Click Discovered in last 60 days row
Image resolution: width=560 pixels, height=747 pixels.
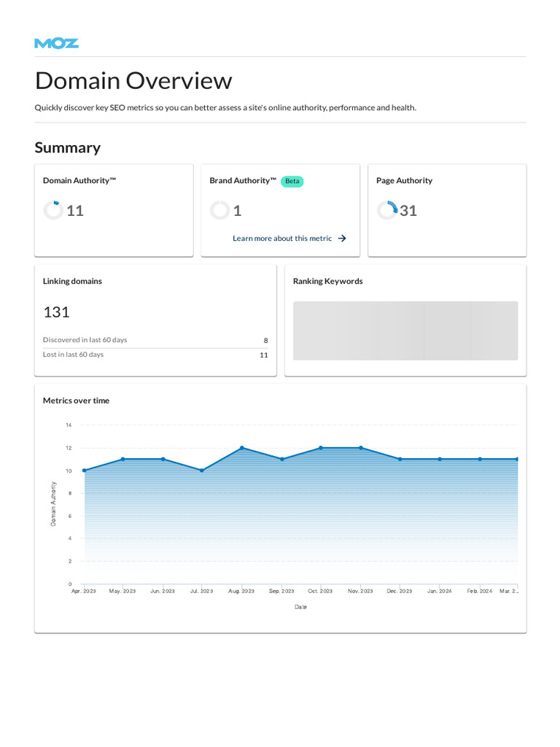(155, 340)
